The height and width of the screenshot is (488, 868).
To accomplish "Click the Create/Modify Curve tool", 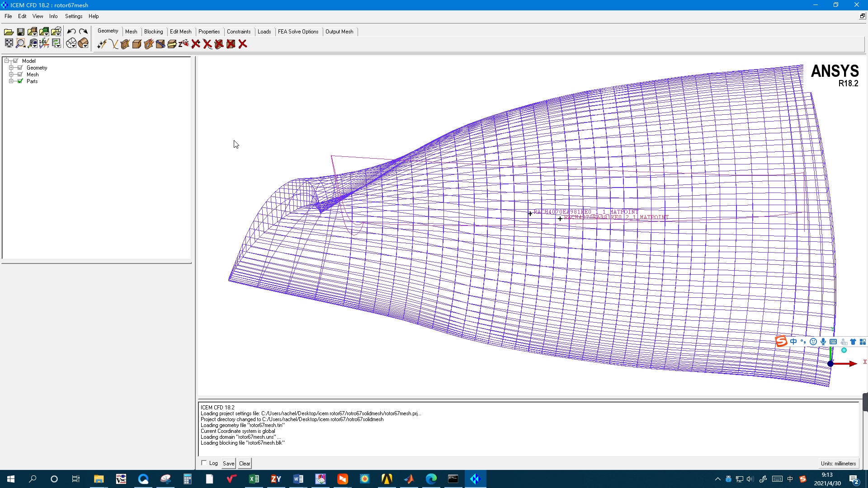I will [113, 44].
